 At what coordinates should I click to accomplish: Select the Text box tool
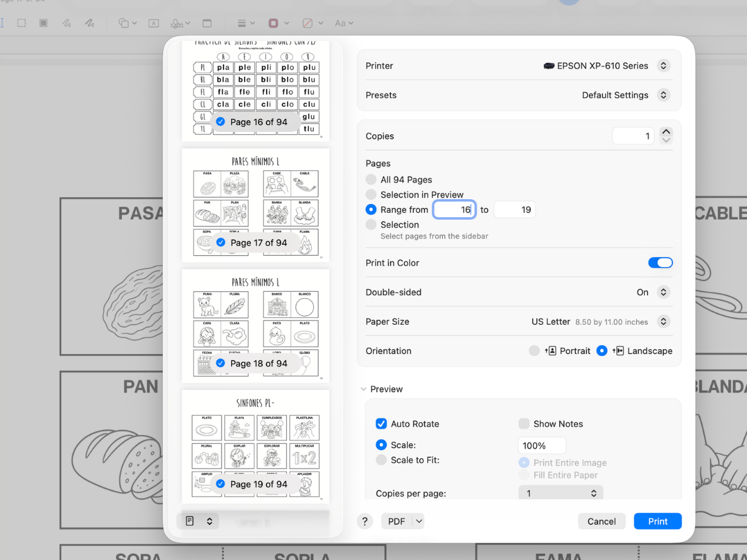click(153, 23)
